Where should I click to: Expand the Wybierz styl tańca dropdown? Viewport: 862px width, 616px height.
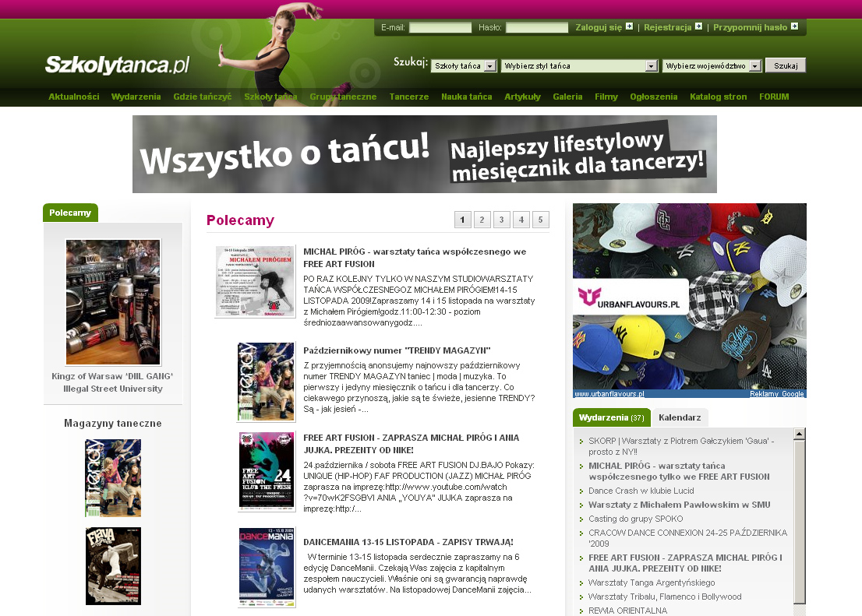click(x=579, y=66)
